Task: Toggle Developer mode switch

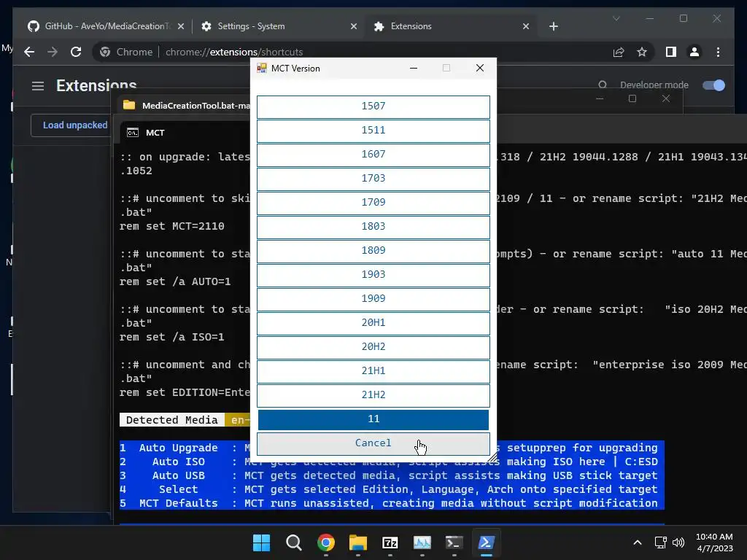Action: 713,85
